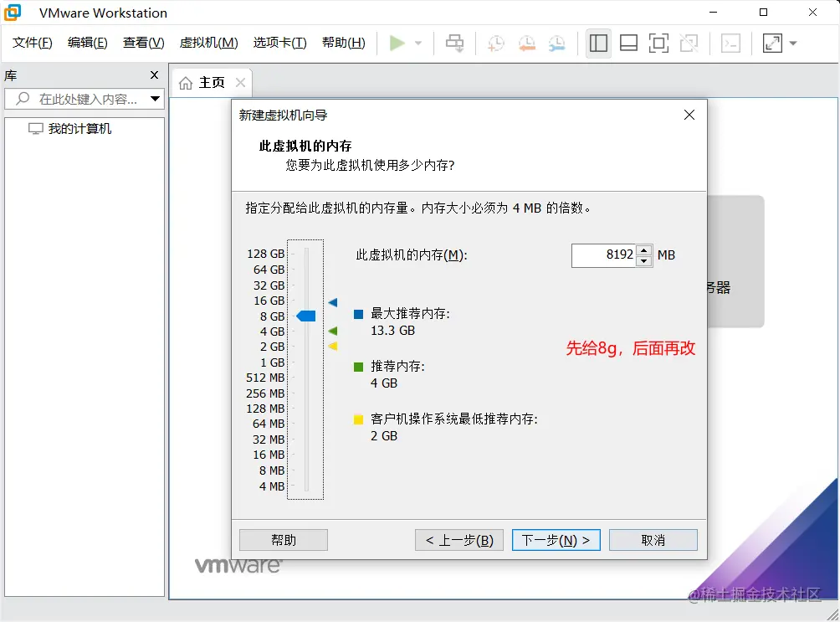
Task: Open the snapshot manager icon
Action: coord(557,43)
